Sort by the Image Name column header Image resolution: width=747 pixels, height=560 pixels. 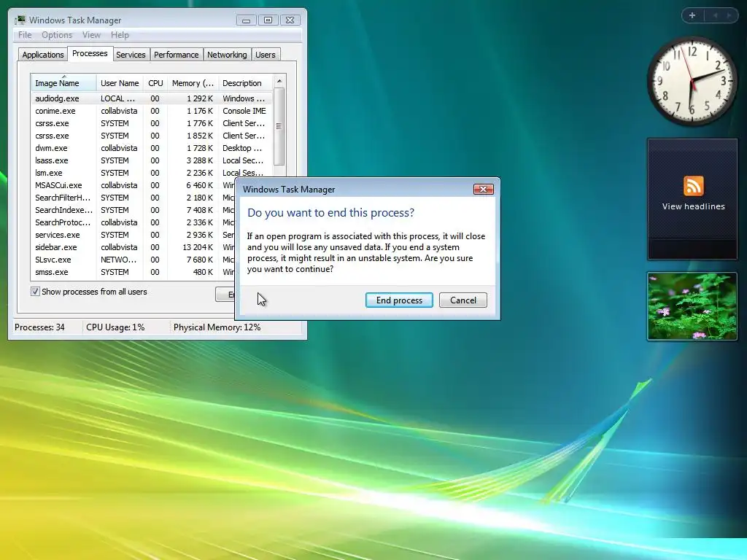coord(64,83)
